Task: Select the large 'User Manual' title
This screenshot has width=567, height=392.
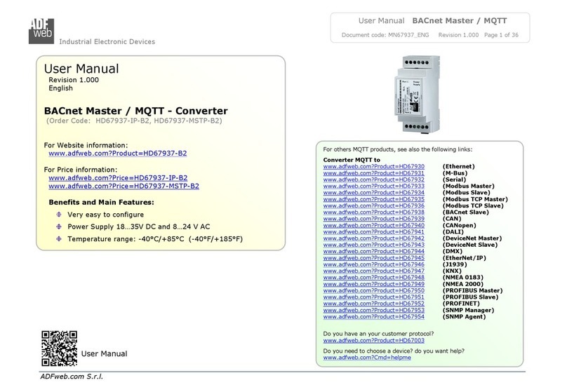Action: (x=81, y=69)
